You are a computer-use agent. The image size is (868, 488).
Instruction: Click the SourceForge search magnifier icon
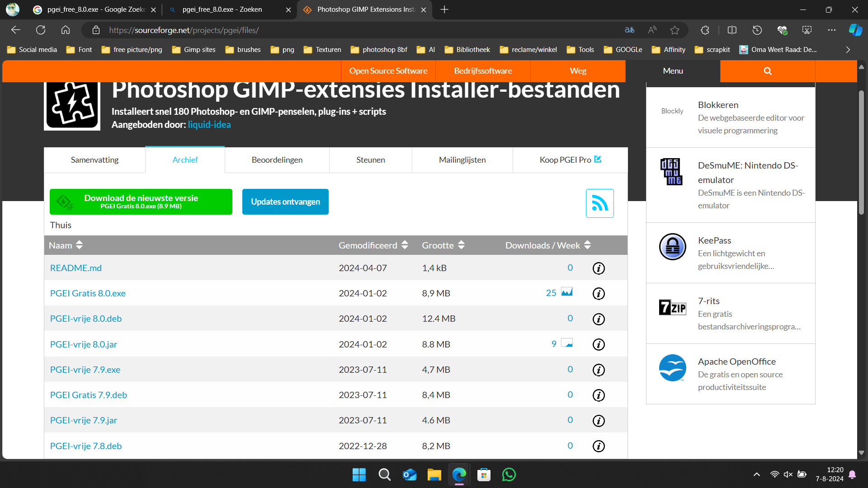click(x=768, y=71)
